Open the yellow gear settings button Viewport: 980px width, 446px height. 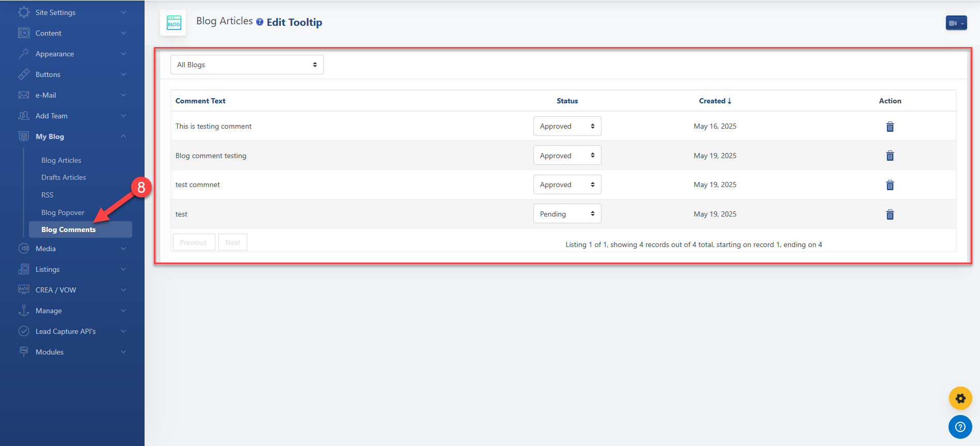(x=960, y=398)
